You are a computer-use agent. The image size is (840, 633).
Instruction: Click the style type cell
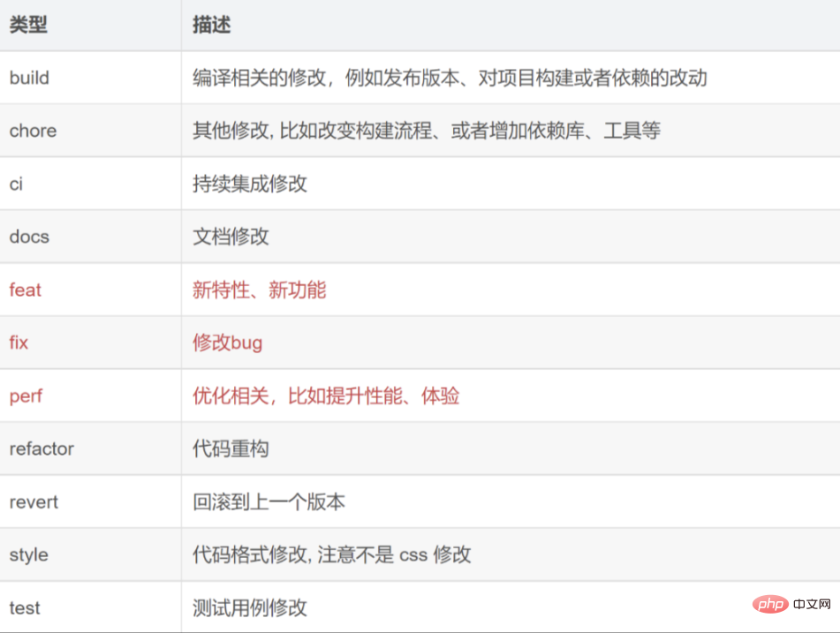(x=28, y=554)
